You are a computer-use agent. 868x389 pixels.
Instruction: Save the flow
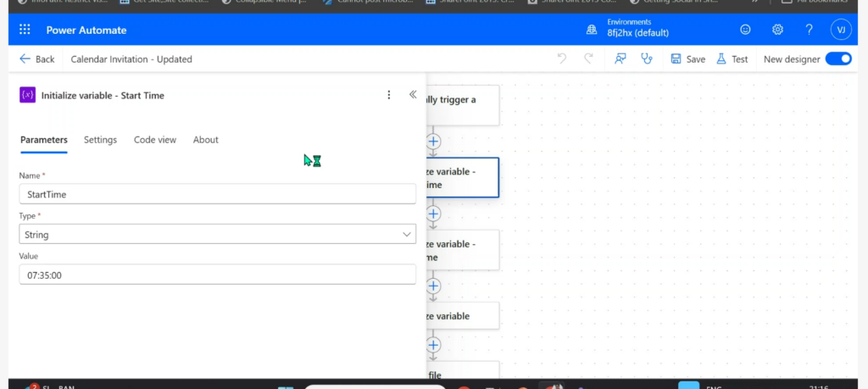coord(688,59)
